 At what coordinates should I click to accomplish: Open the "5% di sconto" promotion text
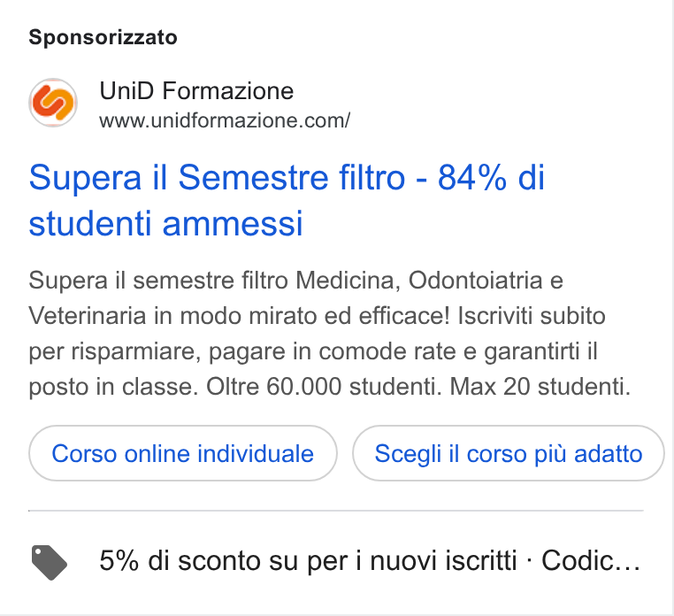[x=308, y=561]
